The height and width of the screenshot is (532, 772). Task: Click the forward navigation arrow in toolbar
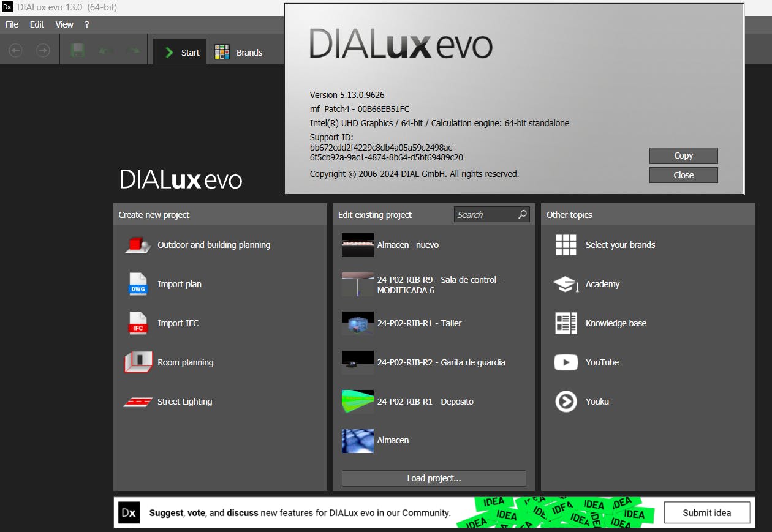(43, 51)
